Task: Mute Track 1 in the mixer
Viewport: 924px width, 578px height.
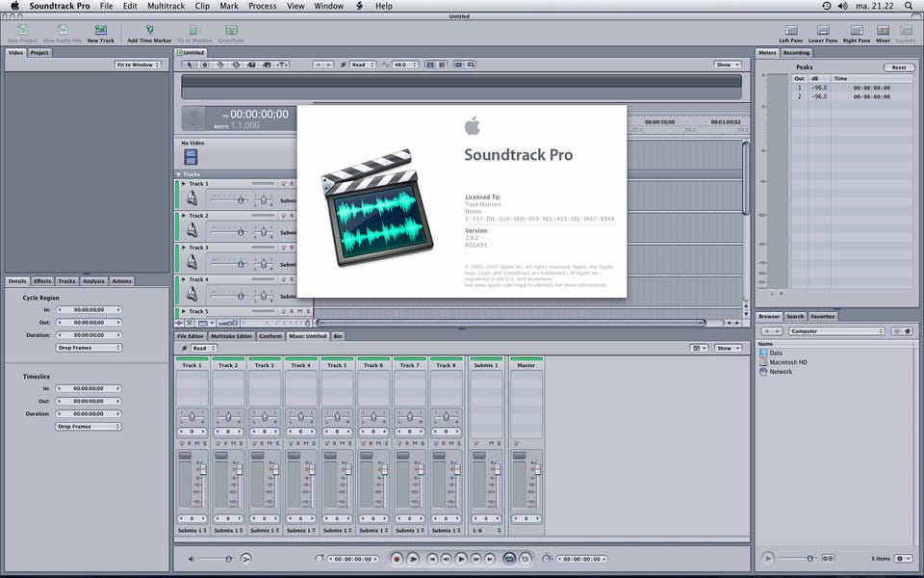Action: (x=197, y=443)
